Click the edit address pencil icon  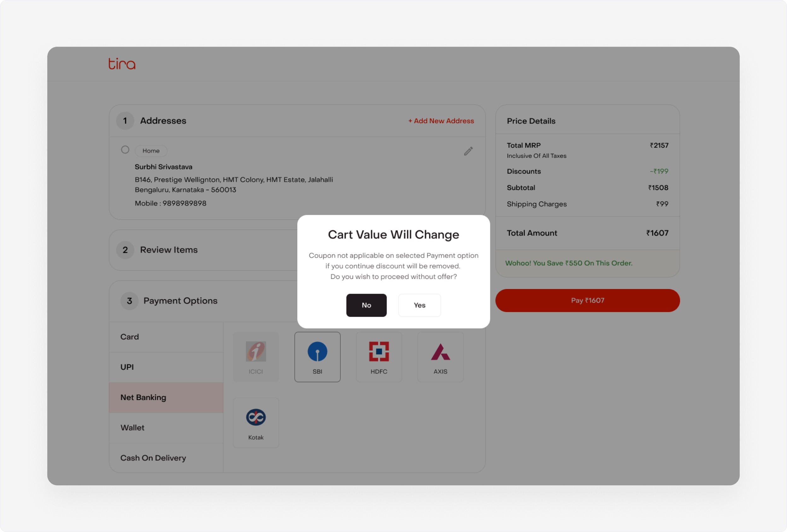click(x=468, y=151)
